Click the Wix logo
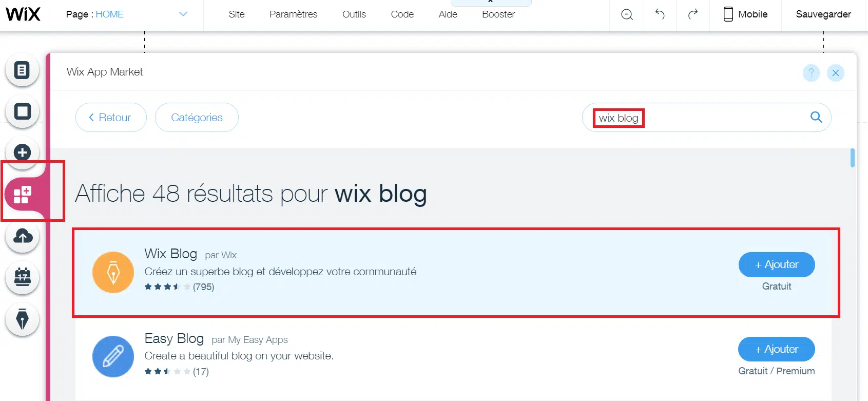 (23, 14)
